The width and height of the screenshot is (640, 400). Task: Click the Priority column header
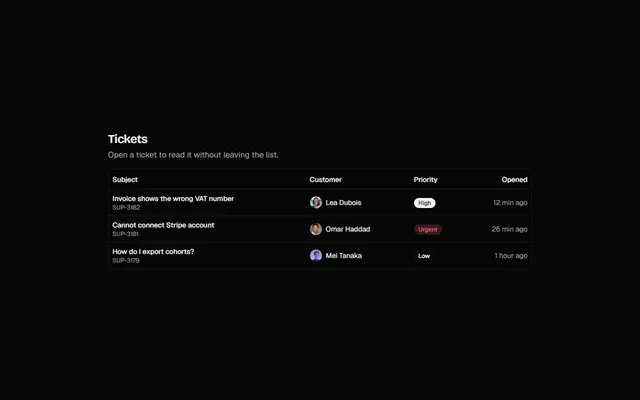(425, 180)
